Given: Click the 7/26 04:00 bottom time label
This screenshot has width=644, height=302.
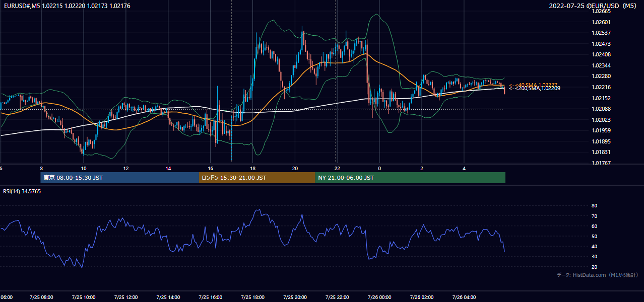Looking at the screenshot, I should (x=464, y=297).
